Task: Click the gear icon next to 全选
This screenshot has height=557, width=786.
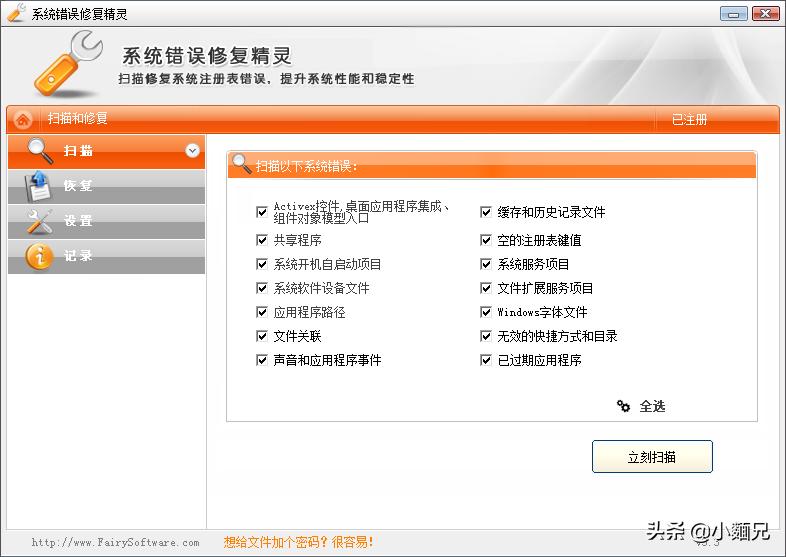Action: coord(623,406)
